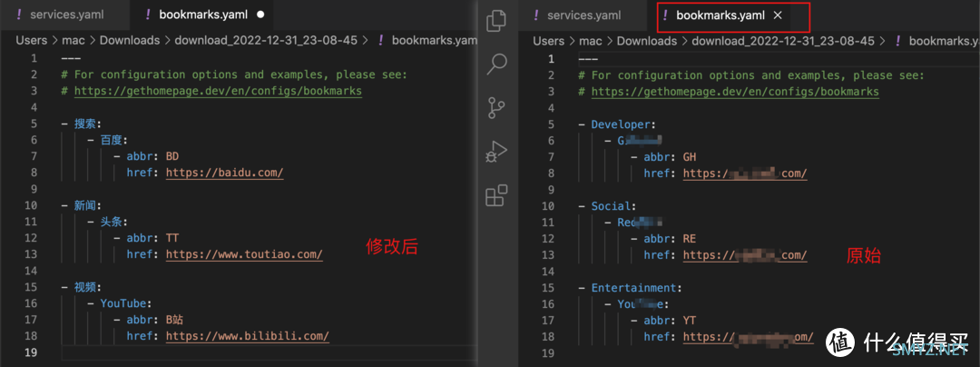
Task: Click the BD abbr value
Action: click(171, 155)
